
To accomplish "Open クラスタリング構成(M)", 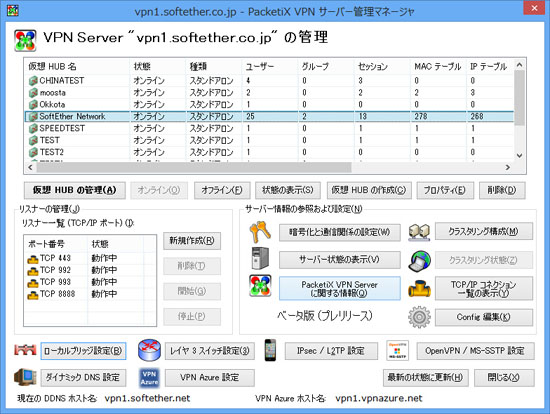I will pyautogui.click(x=484, y=232).
